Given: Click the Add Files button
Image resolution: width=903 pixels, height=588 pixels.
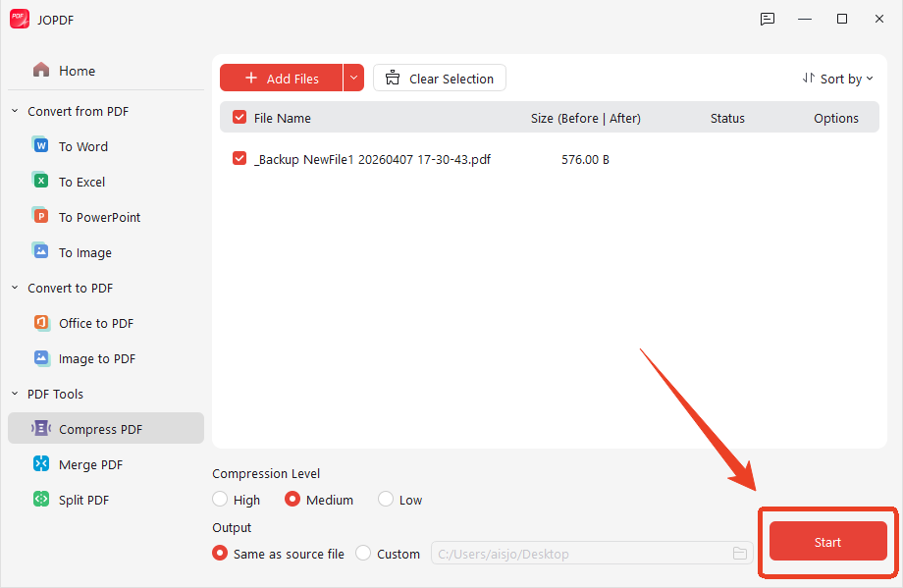Looking at the screenshot, I should click(281, 78).
